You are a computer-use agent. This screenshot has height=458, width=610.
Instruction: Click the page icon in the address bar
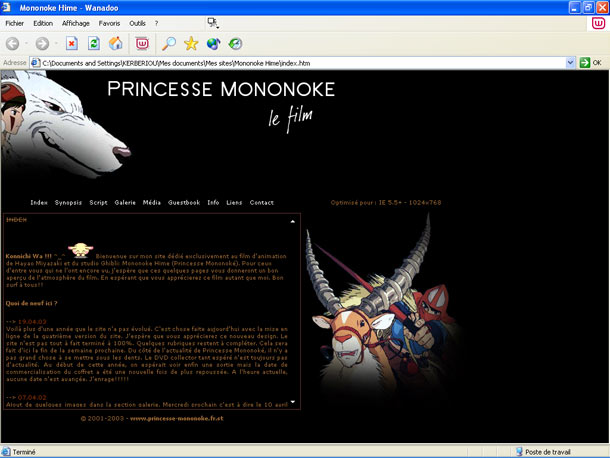pos(35,63)
